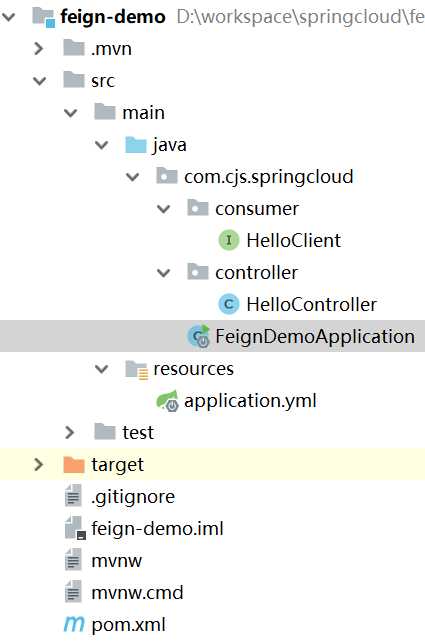Select the mvnw file
Screen dimensions: 425x642
[x=116, y=561]
